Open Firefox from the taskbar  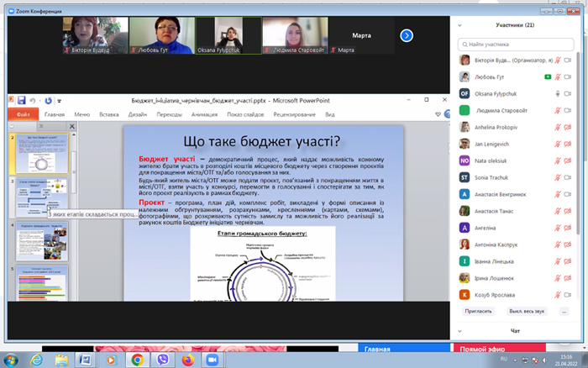point(188,360)
